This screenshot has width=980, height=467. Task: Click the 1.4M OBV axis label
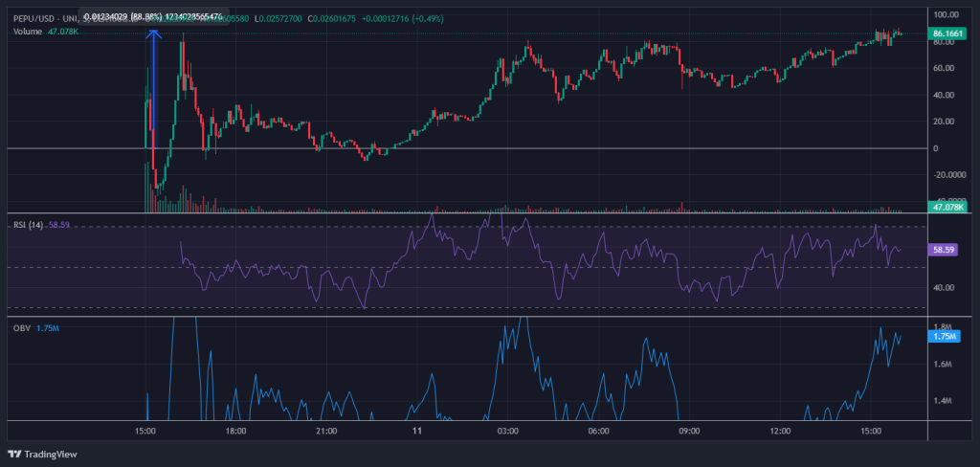coord(943,401)
